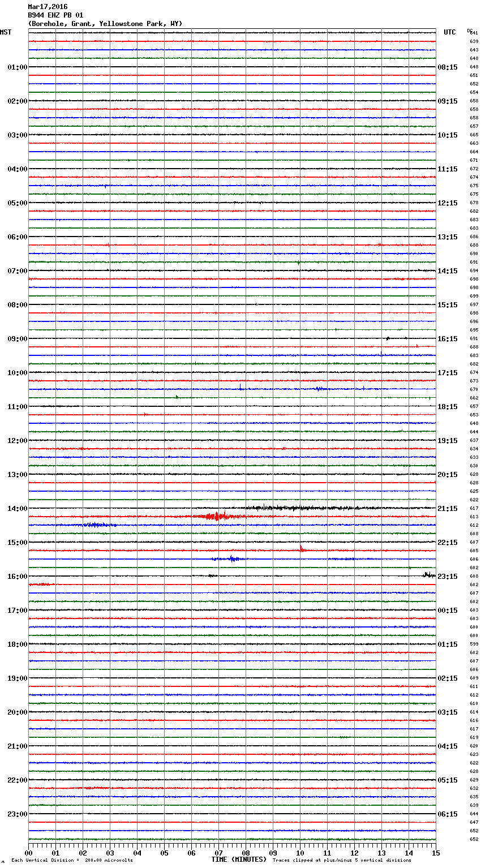481x868 pixels.
Task: Select the 13:00 MST time label
Action: click(x=18, y=475)
